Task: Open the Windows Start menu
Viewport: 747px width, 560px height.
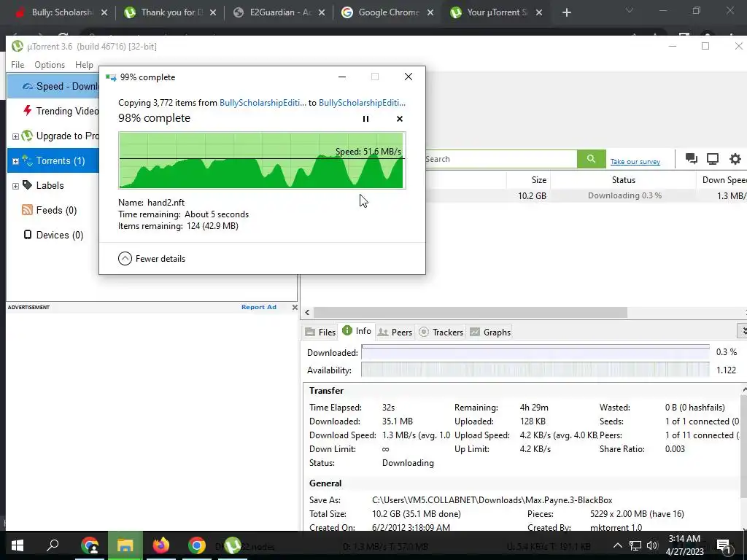Action: point(18,545)
